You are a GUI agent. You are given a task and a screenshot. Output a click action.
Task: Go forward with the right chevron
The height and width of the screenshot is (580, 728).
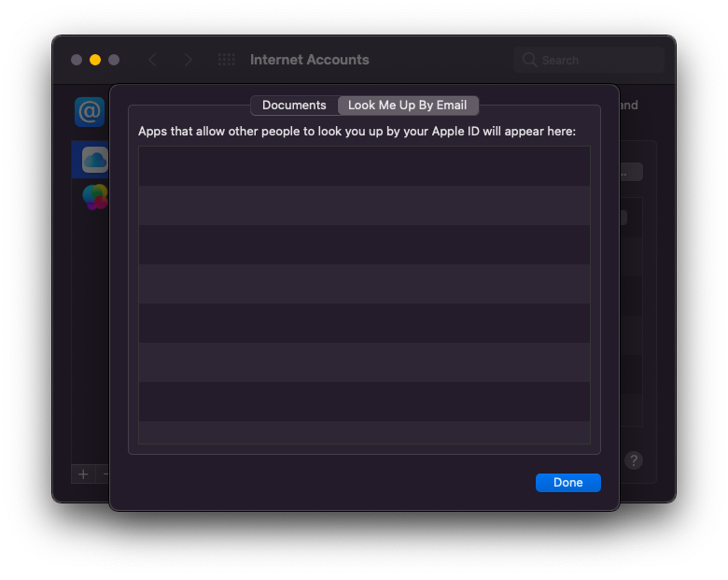click(x=188, y=60)
